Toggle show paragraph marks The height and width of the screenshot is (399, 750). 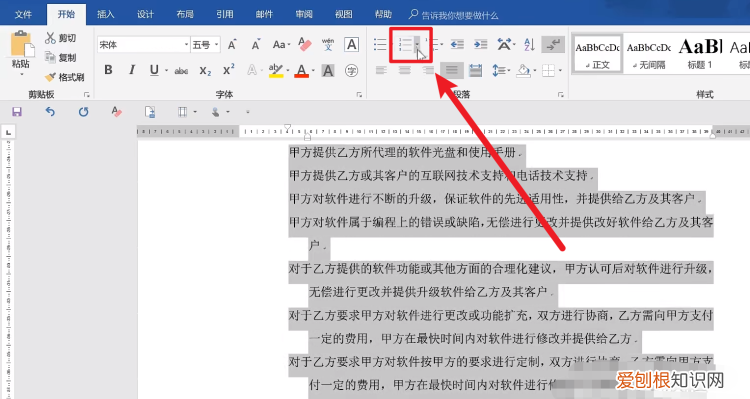pos(553,44)
